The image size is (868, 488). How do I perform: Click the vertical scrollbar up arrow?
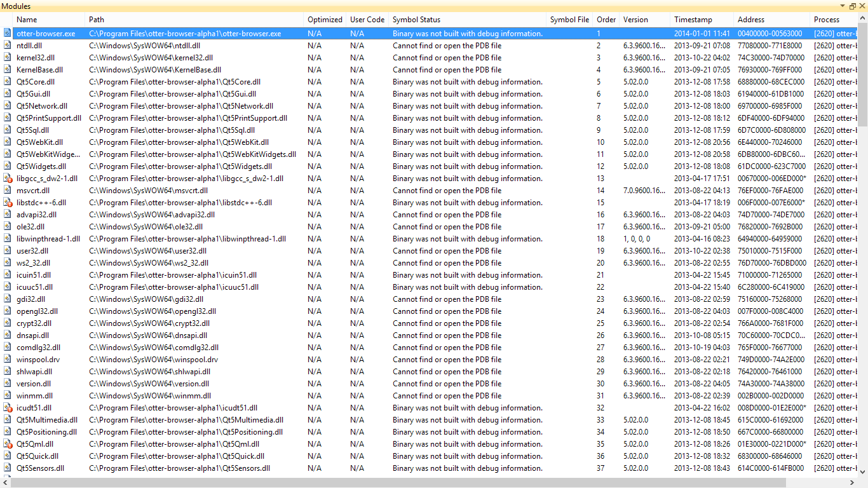pos(862,19)
